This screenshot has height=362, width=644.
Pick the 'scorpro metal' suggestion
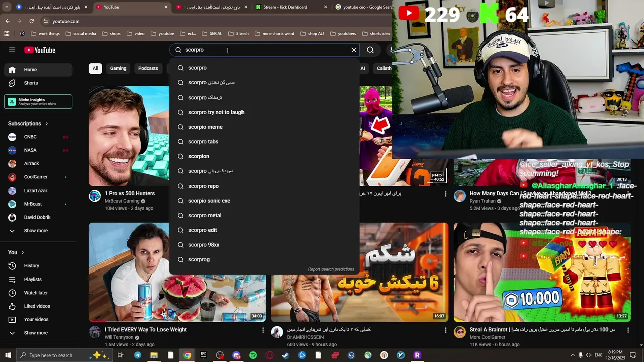tap(264, 215)
